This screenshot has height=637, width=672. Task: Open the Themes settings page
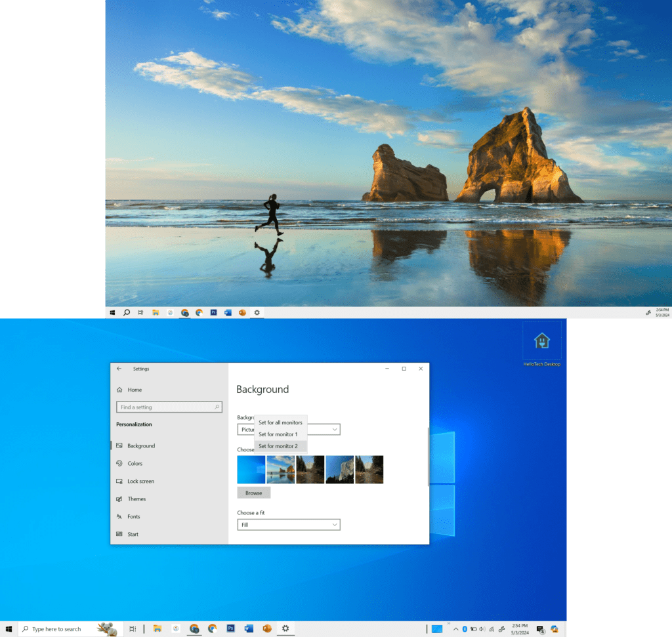tap(136, 499)
